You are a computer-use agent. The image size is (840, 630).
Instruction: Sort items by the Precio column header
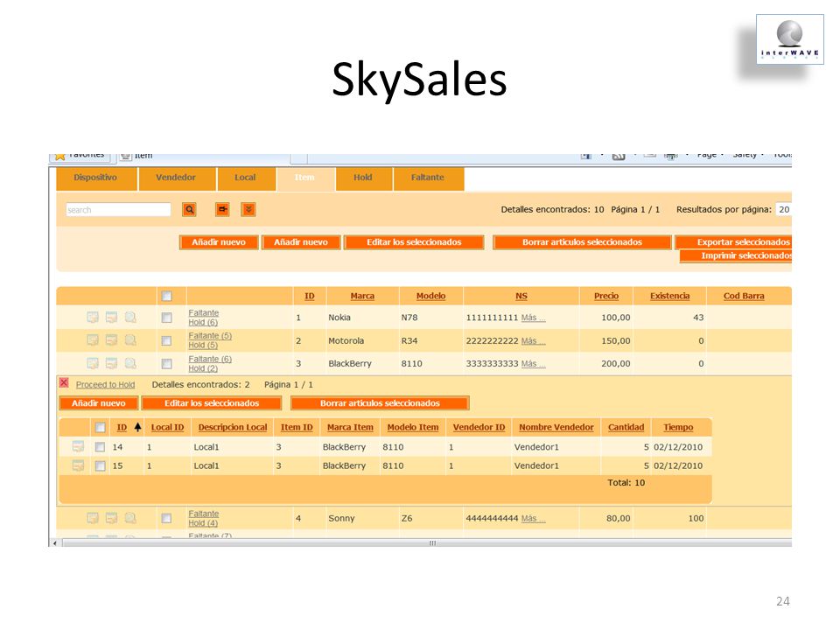[605, 296]
